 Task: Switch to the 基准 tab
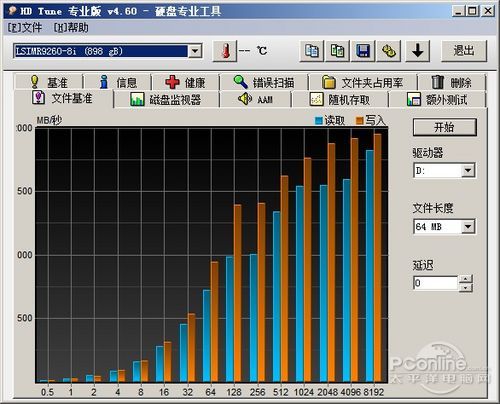pos(49,82)
